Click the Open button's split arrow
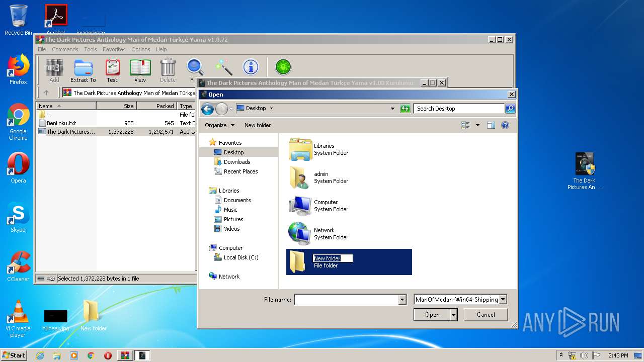 point(453,315)
